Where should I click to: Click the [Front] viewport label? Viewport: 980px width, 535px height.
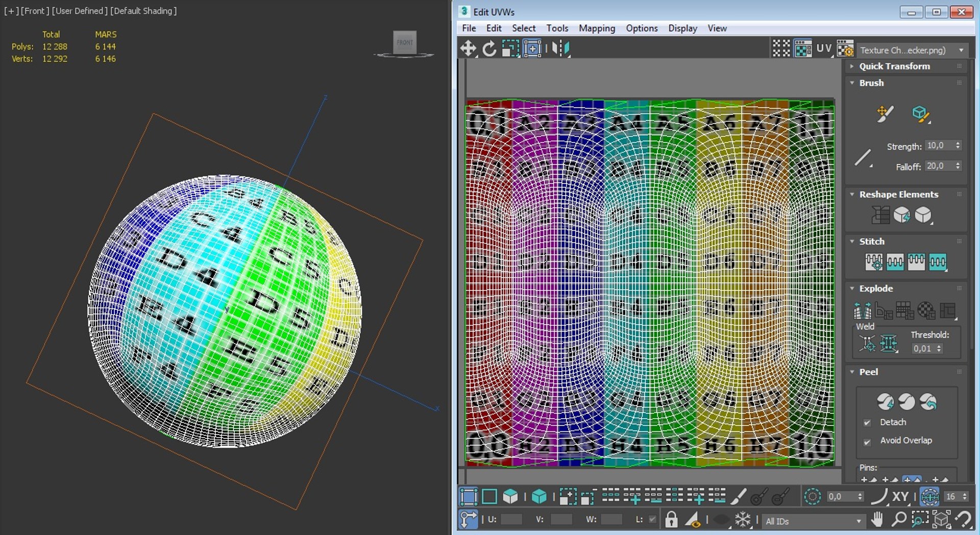pos(35,11)
